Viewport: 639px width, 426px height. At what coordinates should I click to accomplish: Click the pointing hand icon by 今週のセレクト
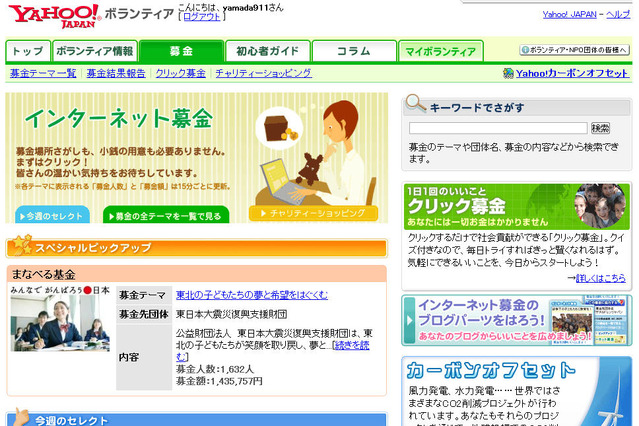tap(21, 417)
